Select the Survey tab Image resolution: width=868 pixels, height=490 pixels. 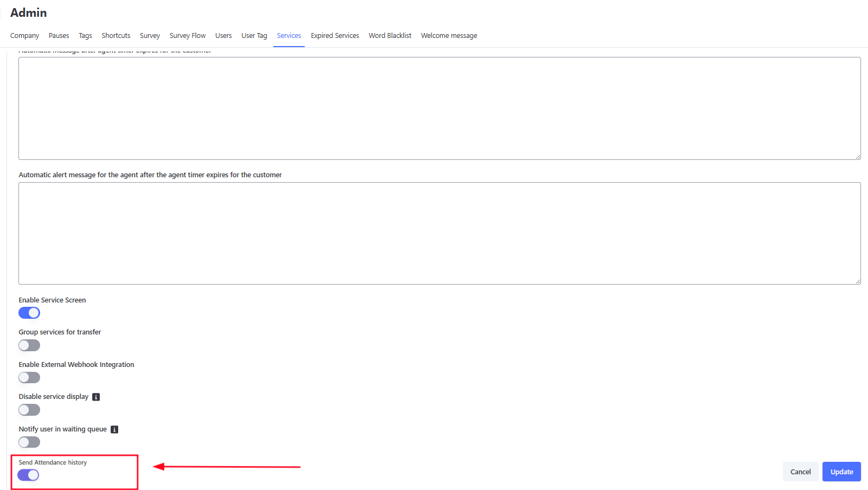150,36
